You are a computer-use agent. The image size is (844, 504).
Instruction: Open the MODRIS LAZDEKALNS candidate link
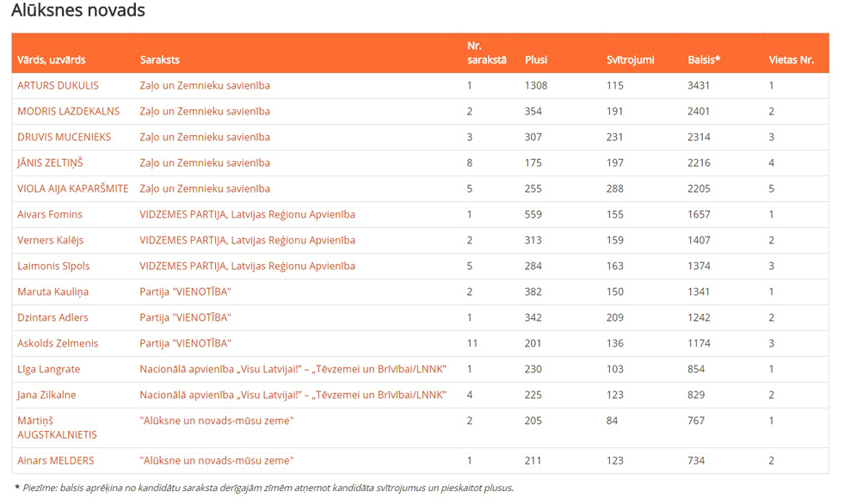(68, 111)
